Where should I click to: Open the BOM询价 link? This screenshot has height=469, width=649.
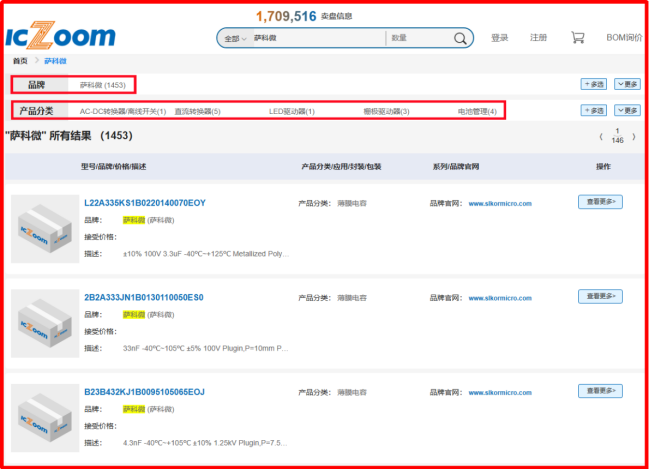point(624,38)
